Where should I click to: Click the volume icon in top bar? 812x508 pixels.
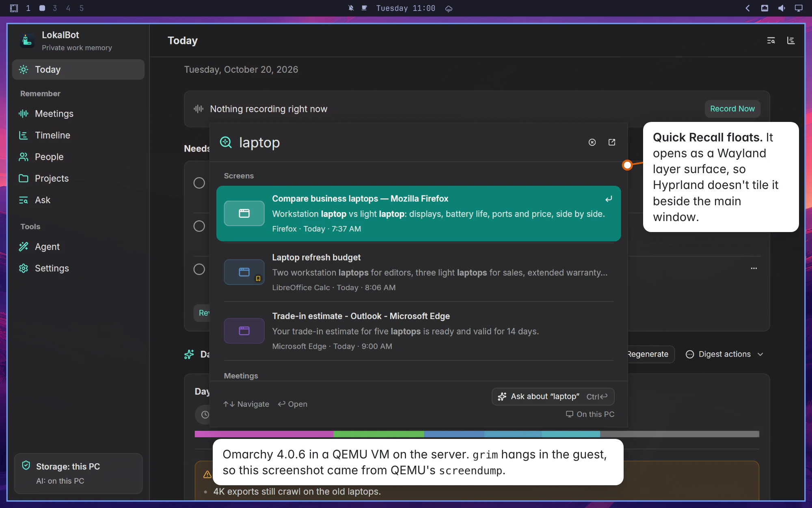[x=782, y=8]
